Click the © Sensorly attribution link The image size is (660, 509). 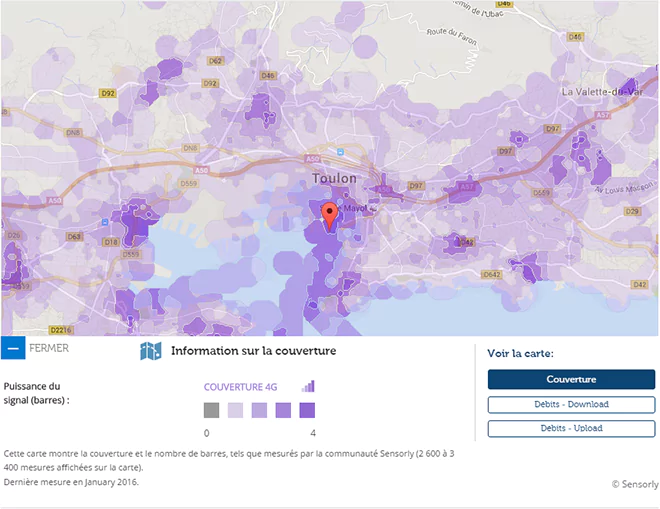pos(634,484)
